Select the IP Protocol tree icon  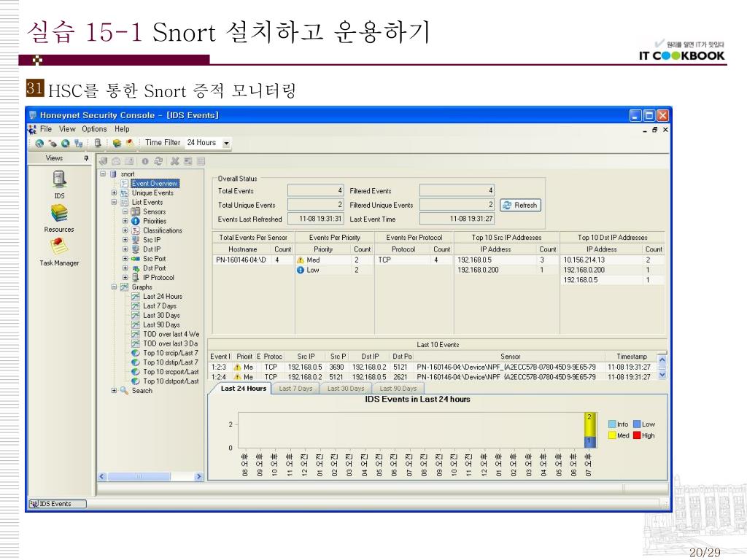point(135,278)
